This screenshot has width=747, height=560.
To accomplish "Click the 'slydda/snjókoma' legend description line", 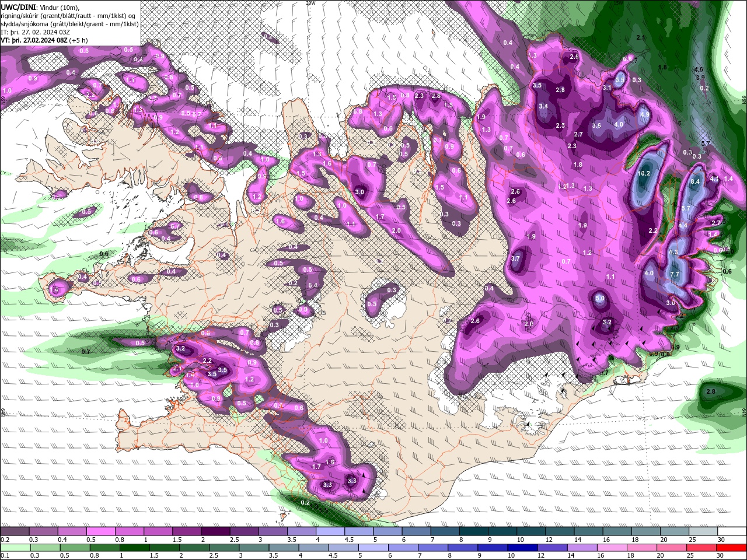I will pos(69,24).
